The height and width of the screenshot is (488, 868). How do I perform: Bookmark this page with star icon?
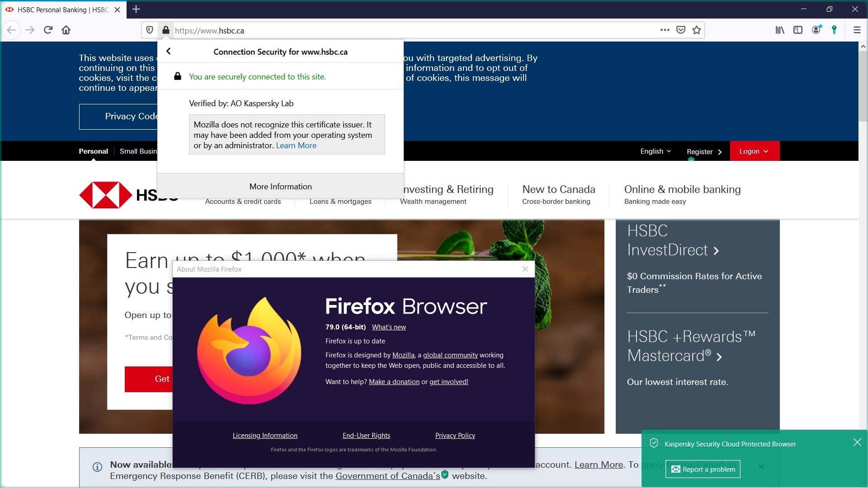(697, 30)
